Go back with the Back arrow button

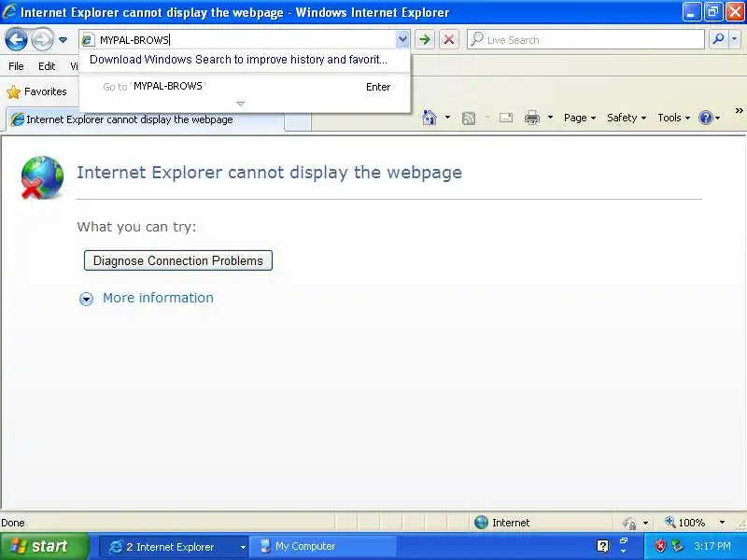click(16, 39)
